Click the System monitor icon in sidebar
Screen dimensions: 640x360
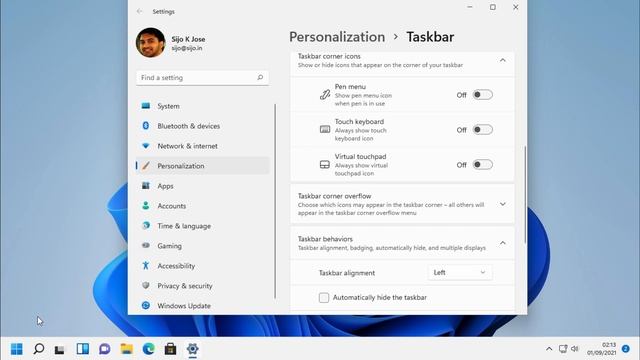tap(146, 106)
